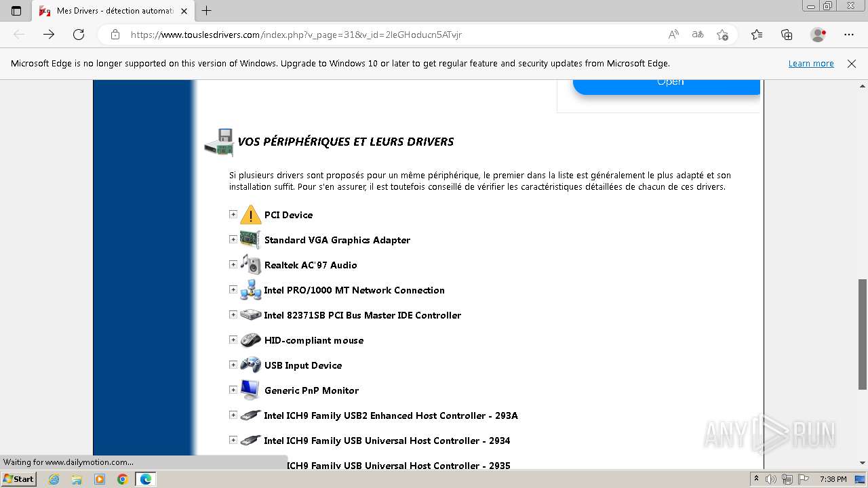The width and height of the screenshot is (868, 488).
Task: Click the yellow warning icon for PCI Device
Action: pyautogui.click(x=251, y=214)
